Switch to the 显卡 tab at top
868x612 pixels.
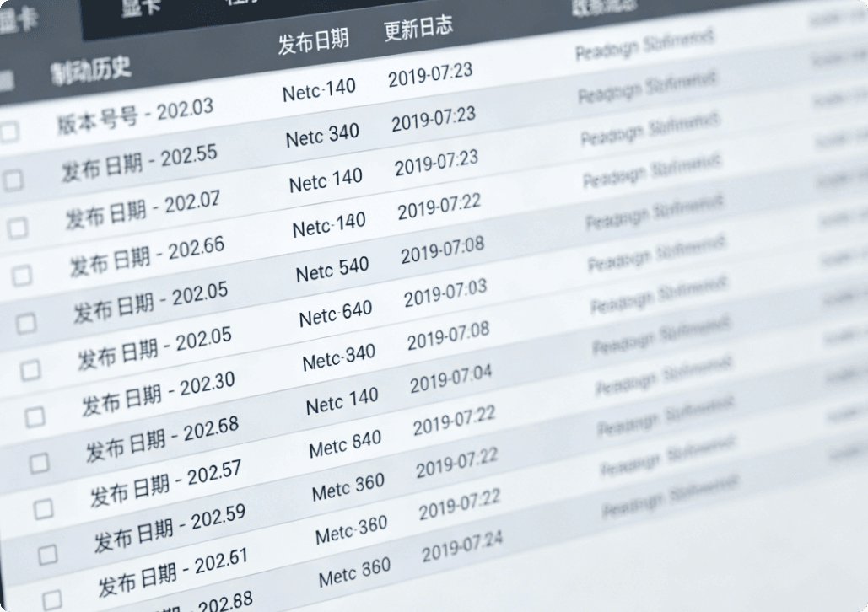point(140,7)
